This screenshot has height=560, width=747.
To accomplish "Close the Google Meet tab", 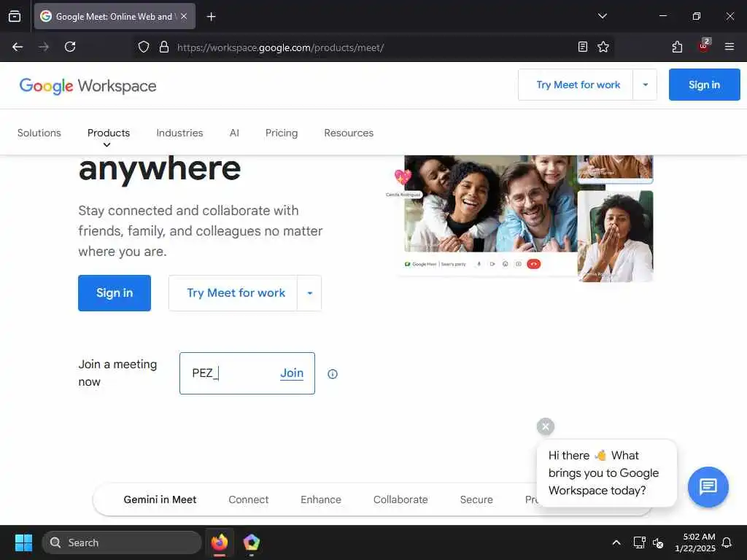I will [184, 16].
